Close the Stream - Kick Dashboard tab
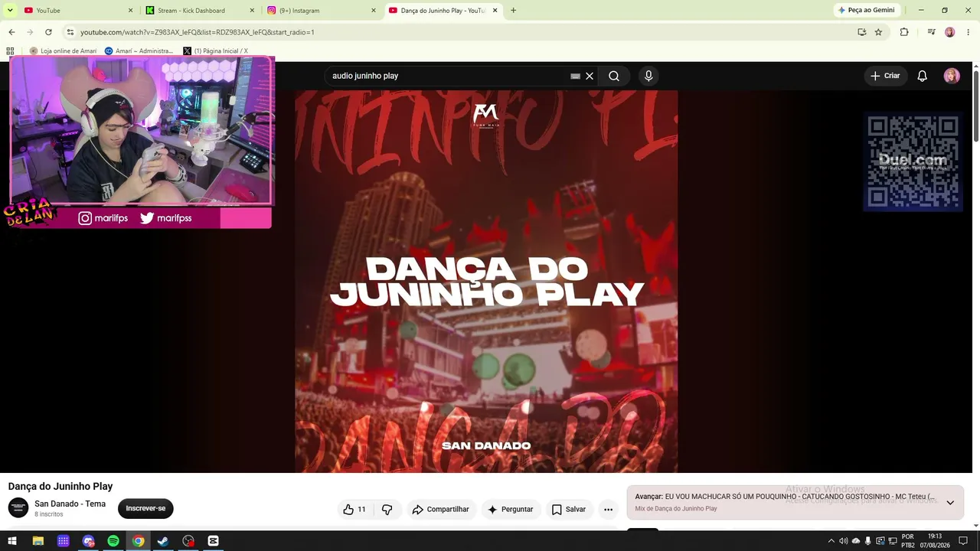980x551 pixels. click(252, 11)
